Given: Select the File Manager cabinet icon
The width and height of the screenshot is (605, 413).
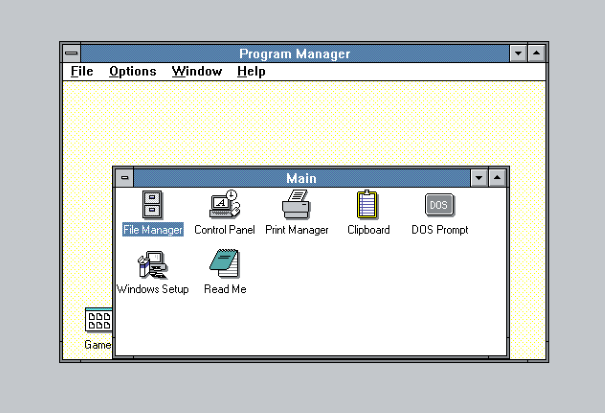Looking at the screenshot, I should point(152,205).
